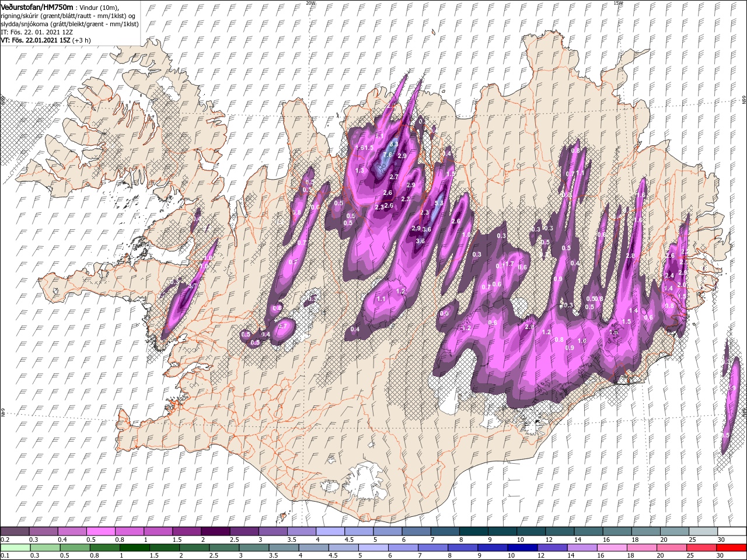Click the '15W' longitude label
This screenshot has width=747, height=560.
tap(618, 3)
